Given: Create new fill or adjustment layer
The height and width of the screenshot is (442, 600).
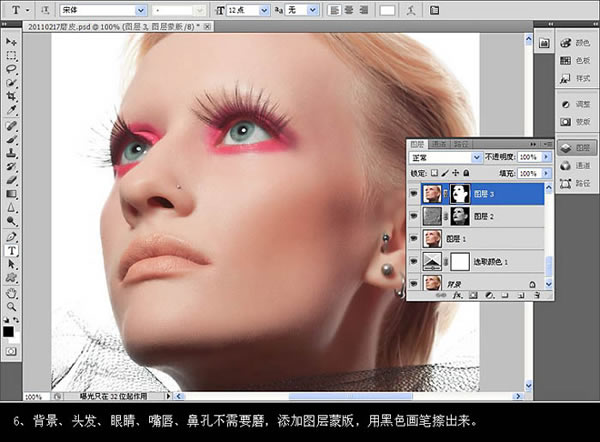Looking at the screenshot, I should (489, 295).
